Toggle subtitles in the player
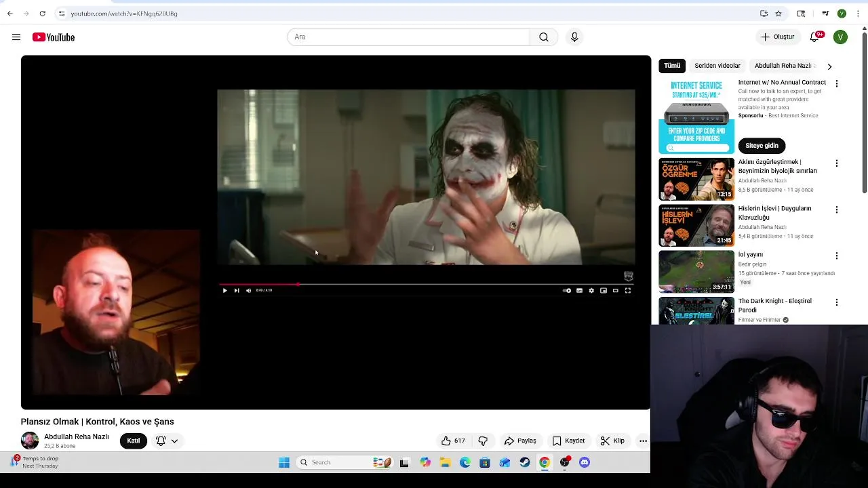This screenshot has width=868, height=488. (x=579, y=290)
